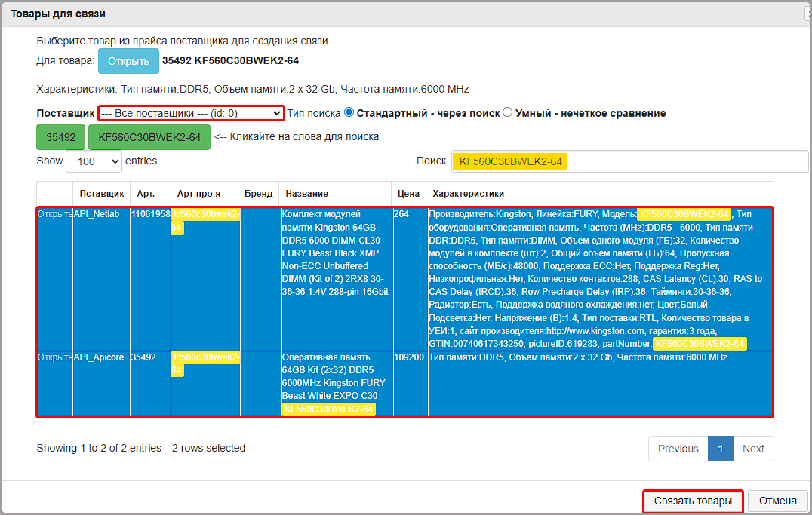Viewport: 812px width, 515px height.
Task: Choose the Умный - нечеткое сравнение search type
Action: (x=508, y=112)
